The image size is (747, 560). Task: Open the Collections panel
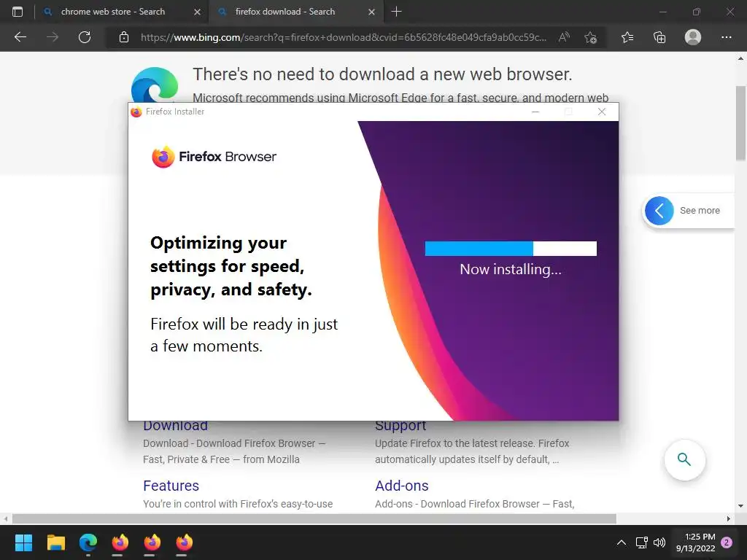tap(659, 37)
